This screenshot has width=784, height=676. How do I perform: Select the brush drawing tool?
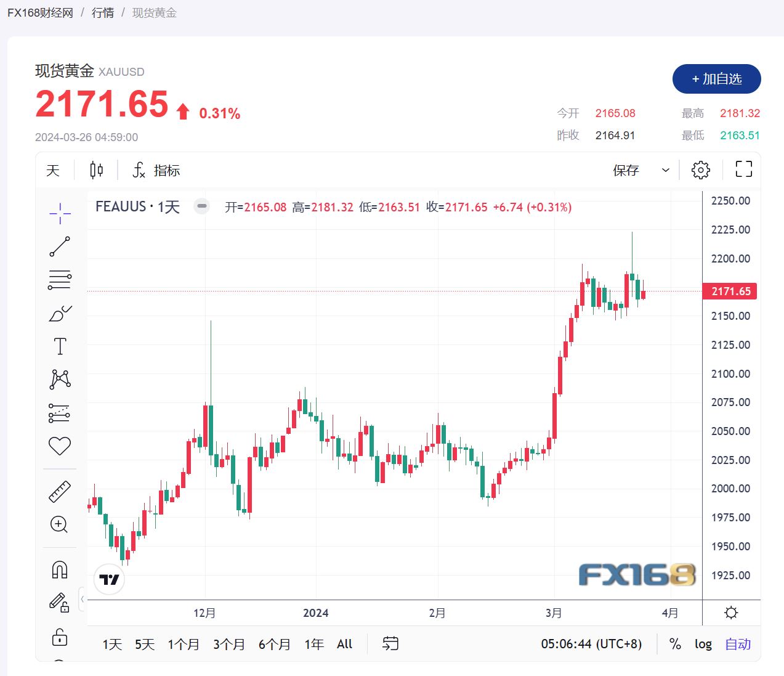click(x=59, y=314)
